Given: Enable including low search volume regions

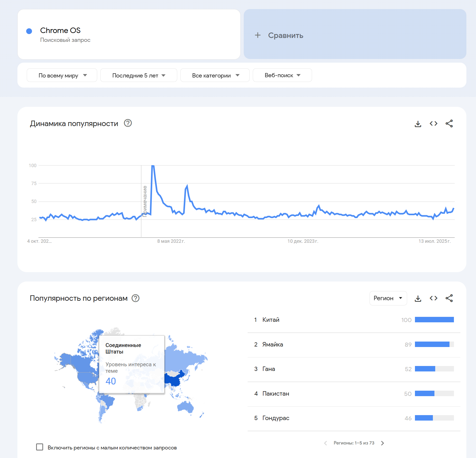Looking at the screenshot, I should 40,447.
